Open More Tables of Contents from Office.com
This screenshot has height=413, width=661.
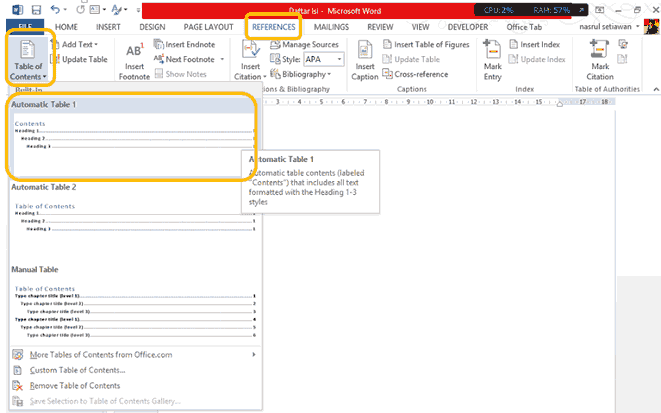(134, 355)
